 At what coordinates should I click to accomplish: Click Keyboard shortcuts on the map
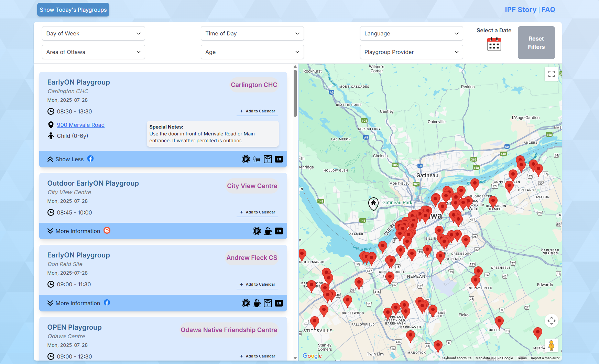click(456, 358)
